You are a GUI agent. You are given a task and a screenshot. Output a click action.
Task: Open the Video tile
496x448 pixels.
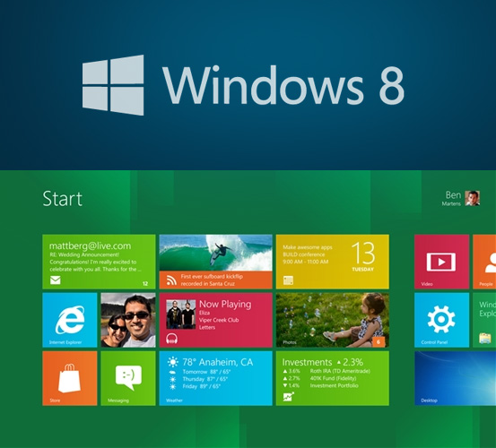pyautogui.click(x=441, y=262)
